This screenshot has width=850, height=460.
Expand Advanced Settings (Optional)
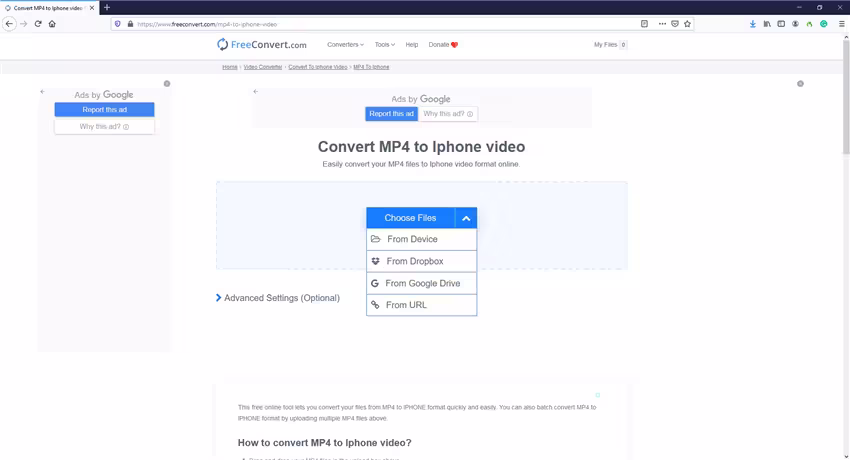pyautogui.click(x=278, y=298)
